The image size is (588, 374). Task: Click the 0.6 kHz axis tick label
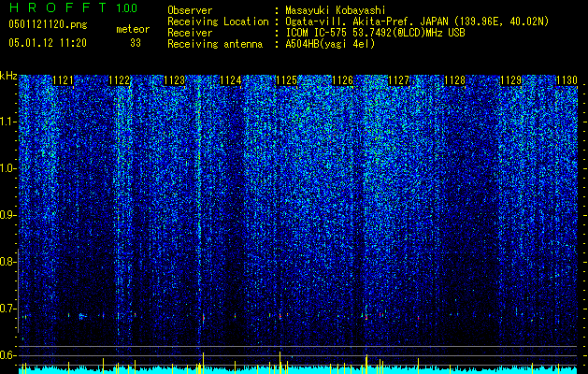7,355
